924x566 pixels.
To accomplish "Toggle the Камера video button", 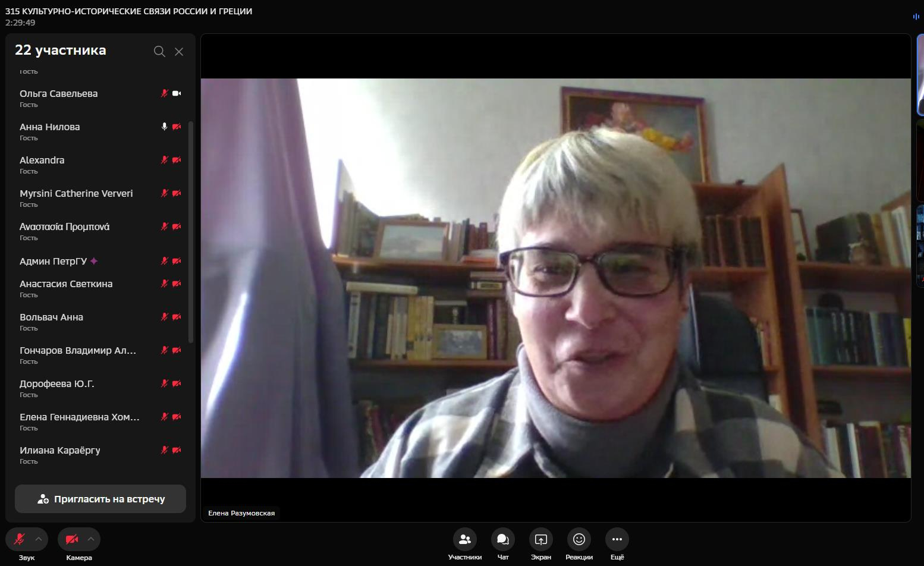I will 72,539.
